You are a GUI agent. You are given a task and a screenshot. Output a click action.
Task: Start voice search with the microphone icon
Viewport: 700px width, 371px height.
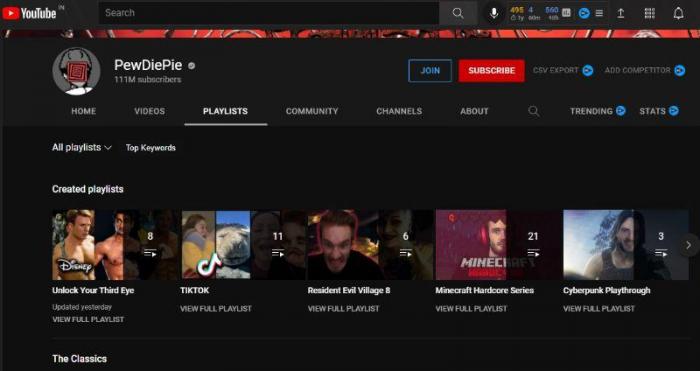(x=494, y=13)
